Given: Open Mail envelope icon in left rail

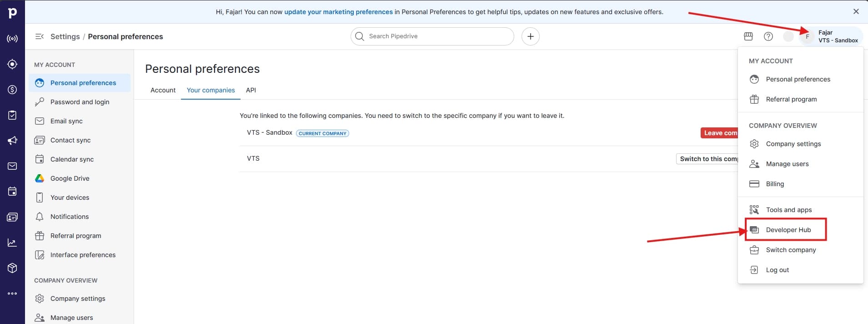Looking at the screenshot, I should [12, 166].
